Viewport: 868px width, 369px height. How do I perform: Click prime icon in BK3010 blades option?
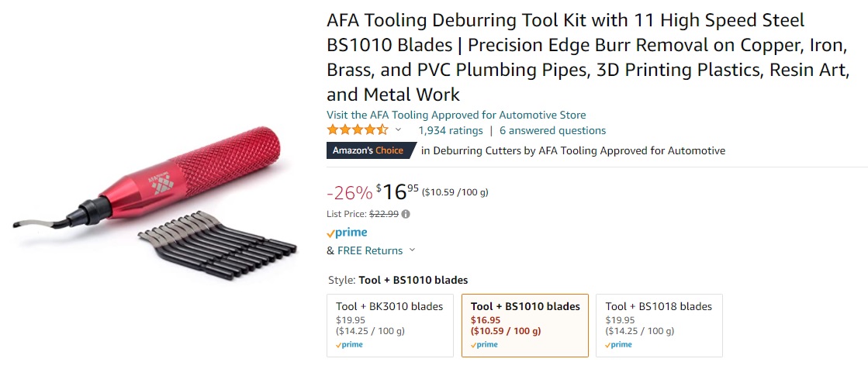(351, 345)
